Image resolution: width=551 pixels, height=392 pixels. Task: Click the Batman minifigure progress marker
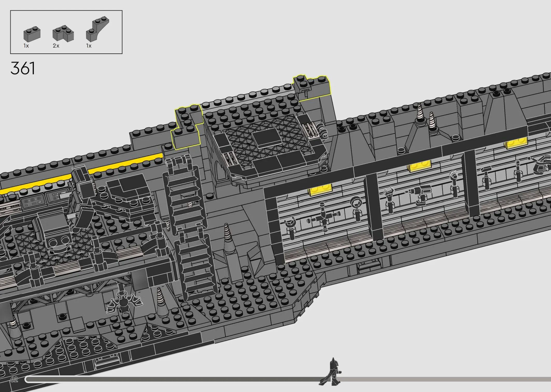(330, 372)
